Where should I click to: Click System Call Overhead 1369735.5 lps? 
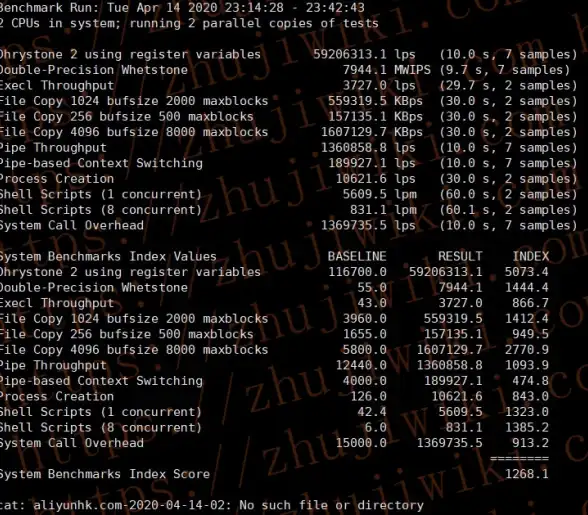(368, 225)
